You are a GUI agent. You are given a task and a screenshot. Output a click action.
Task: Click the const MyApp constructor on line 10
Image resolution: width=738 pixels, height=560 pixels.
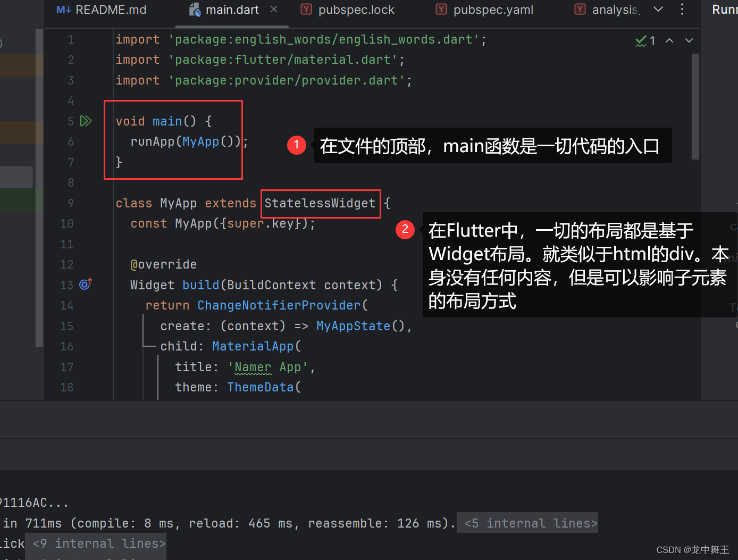click(x=223, y=223)
